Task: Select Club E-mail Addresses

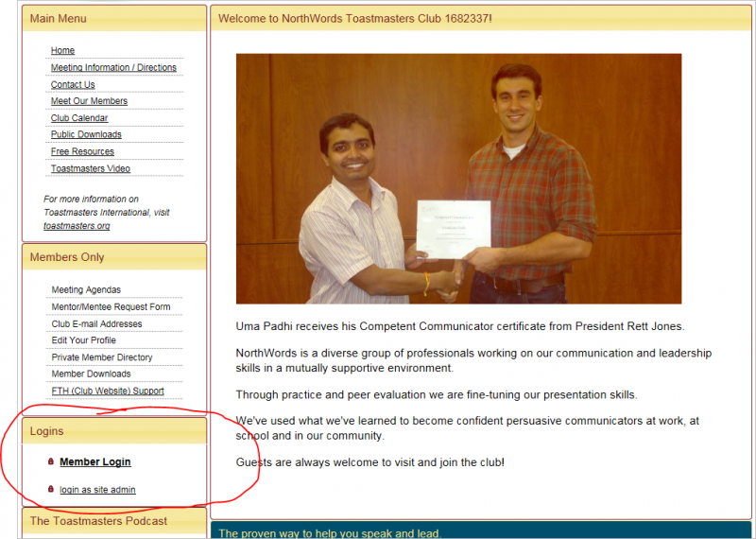Action: (x=96, y=323)
